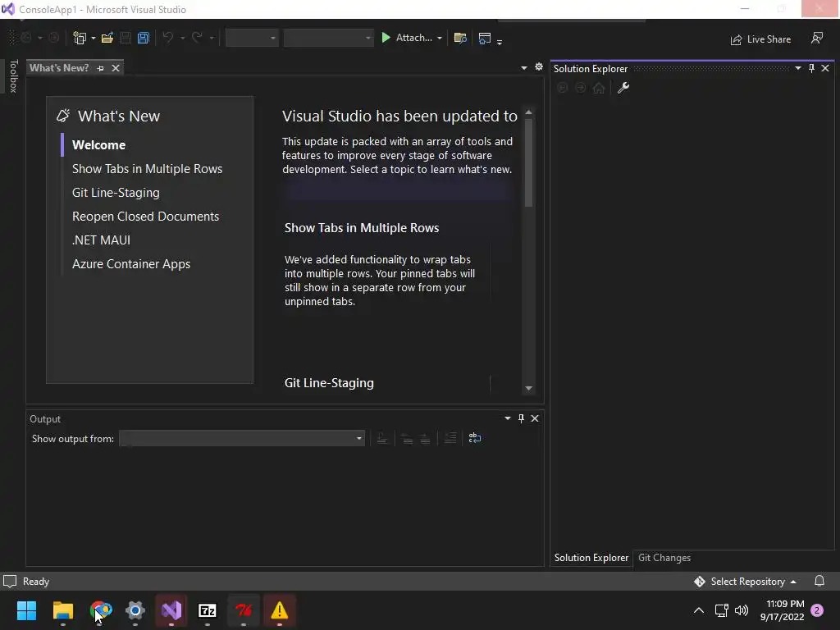
Task: Close the Solution Explorer panel
Action: click(825, 68)
